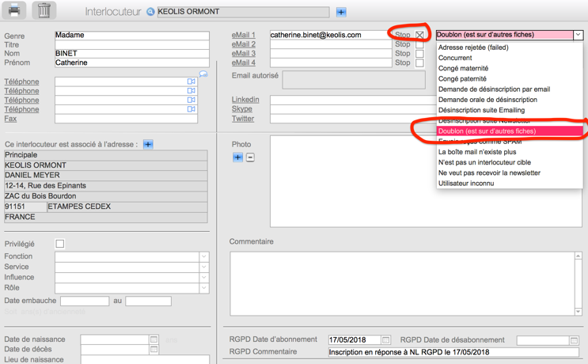Collapse the stop reason dropdown via its arrow
The image size is (588, 364).
pyautogui.click(x=578, y=35)
